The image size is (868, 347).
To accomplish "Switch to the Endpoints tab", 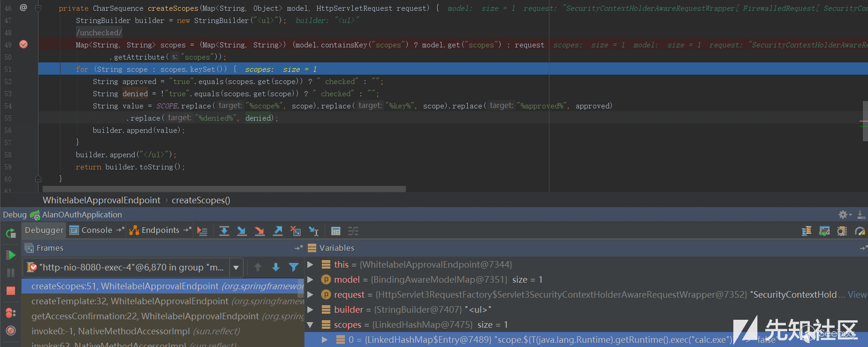I will tap(160, 230).
